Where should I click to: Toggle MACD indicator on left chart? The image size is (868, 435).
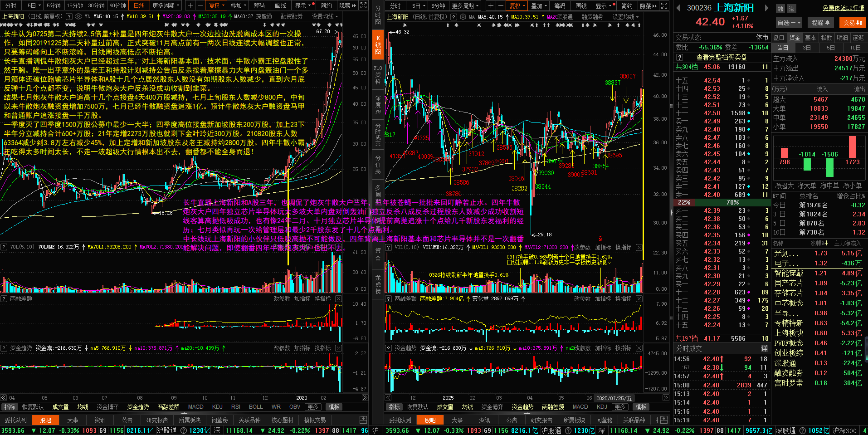(x=195, y=407)
